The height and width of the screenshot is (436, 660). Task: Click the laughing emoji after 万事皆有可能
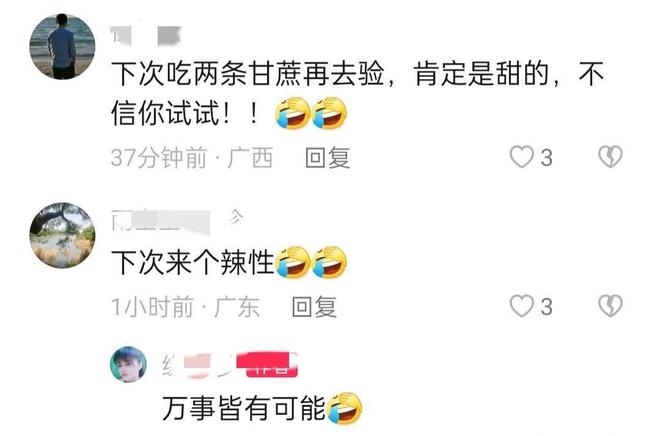(x=345, y=408)
